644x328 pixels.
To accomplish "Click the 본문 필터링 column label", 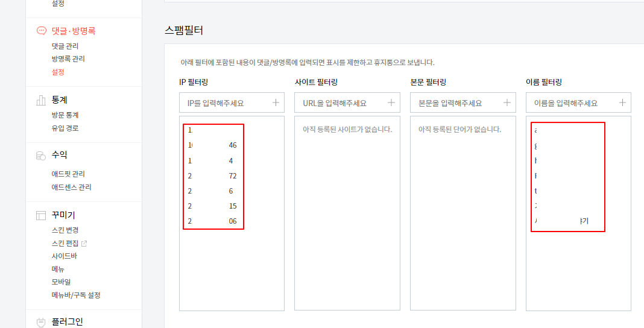I will tap(428, 82).
